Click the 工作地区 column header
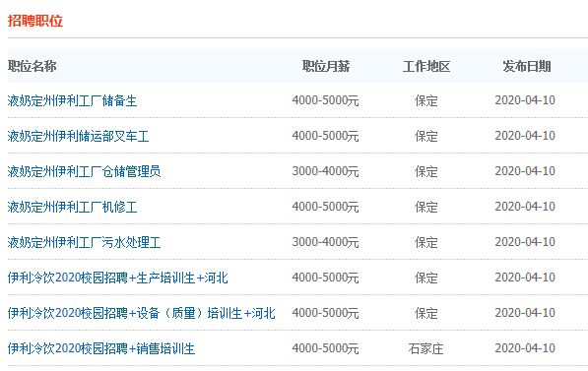Image resolution: width=588 pixels, height=371 pixels. coord(426,66)
